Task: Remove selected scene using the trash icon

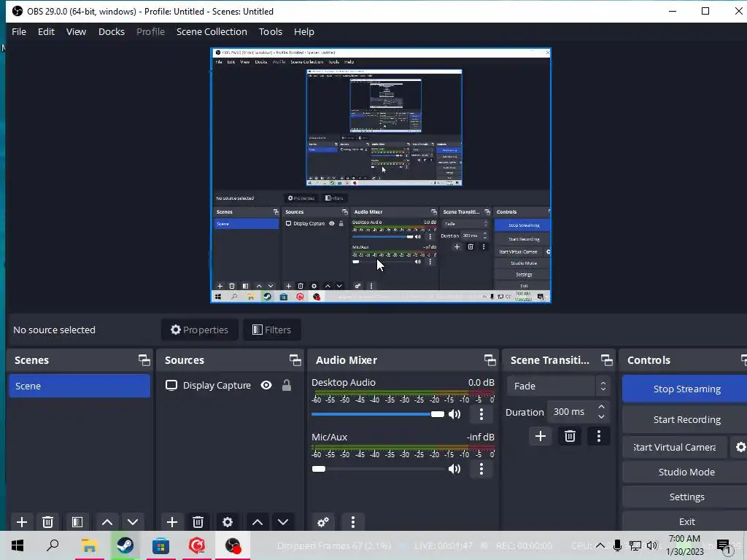Action: [47, 522]
